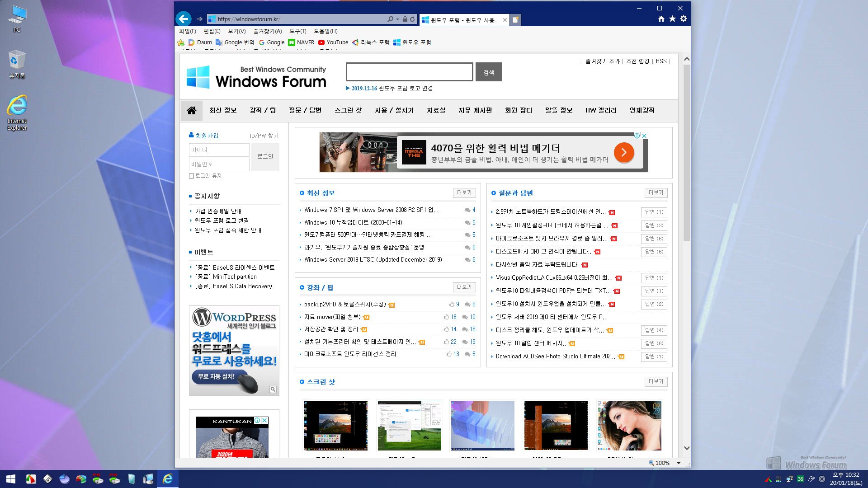Image resolution: width=868 pixels, height=488 pixels.
Task: Click the 검색 search button
Action: click(489, 72)
